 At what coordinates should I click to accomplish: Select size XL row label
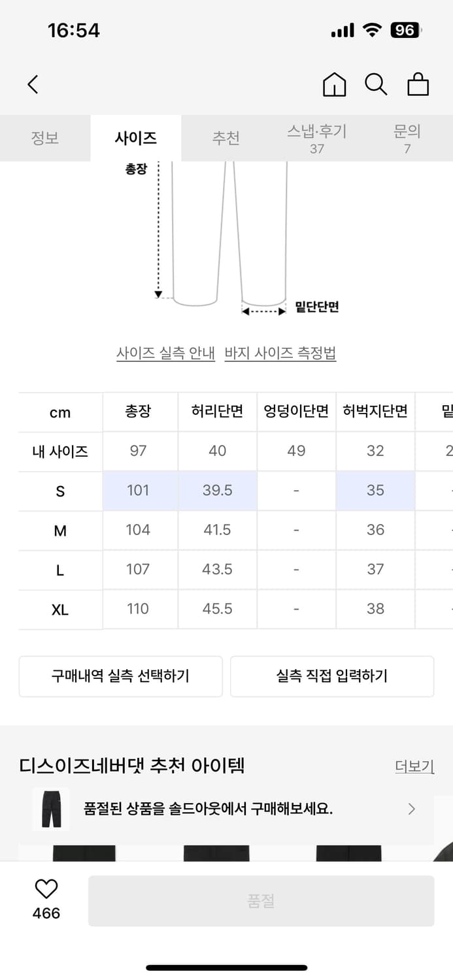pos(60,610)
